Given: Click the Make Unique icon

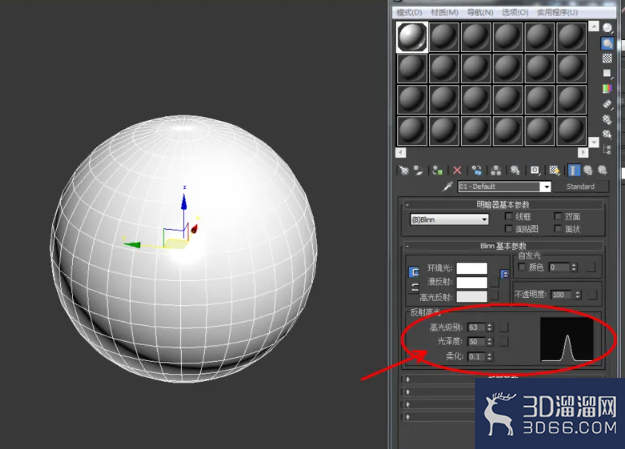Looking at the screenshot, I should click(x=496, y=171).
